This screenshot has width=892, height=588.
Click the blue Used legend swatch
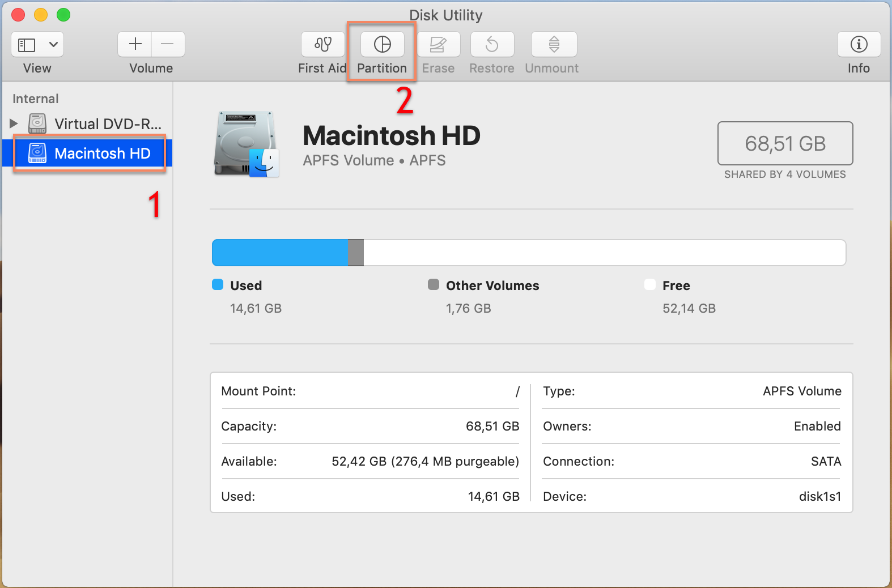pos(218,284)
